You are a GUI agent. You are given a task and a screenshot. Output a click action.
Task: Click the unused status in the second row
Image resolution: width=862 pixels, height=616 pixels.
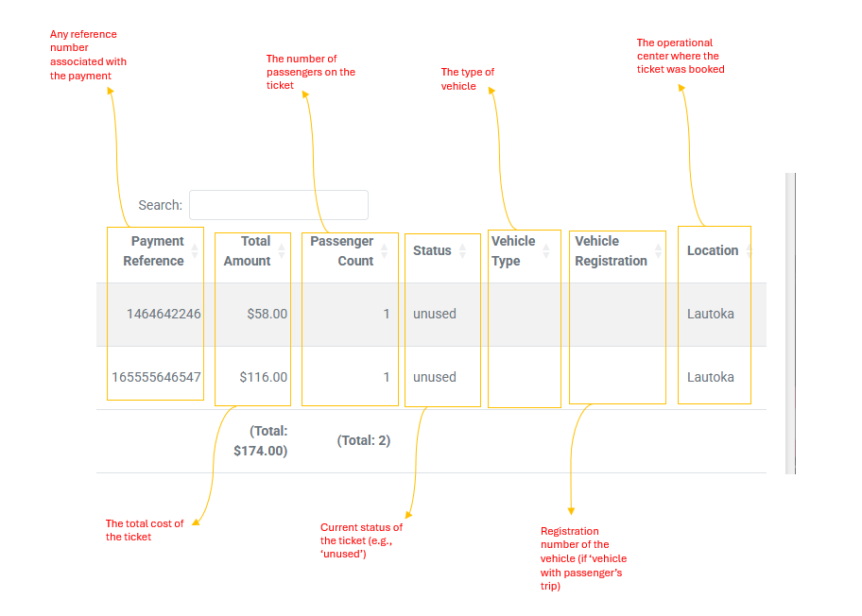click(x=435, y=377)
